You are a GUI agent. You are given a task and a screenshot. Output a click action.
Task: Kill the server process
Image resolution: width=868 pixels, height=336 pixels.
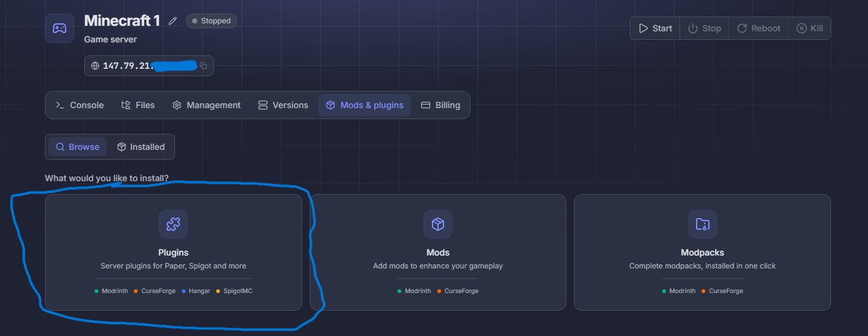coord(810,28)
